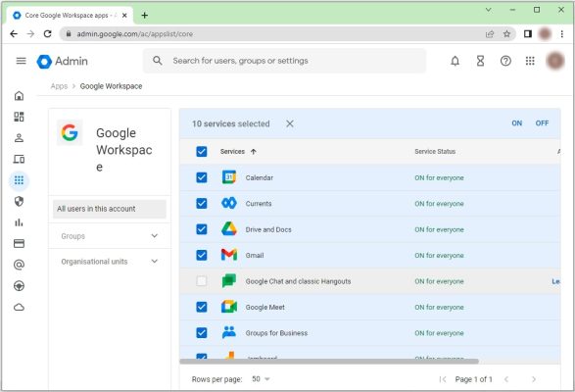Expand the Groups section
Image resolution: width=575 pixels, height=392 pixels.
coord(110,236)
